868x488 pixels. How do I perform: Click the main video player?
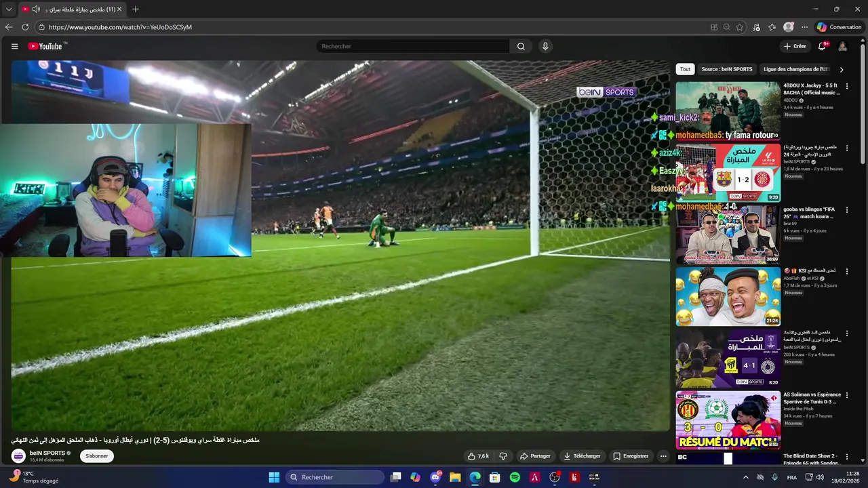(340, 245)
